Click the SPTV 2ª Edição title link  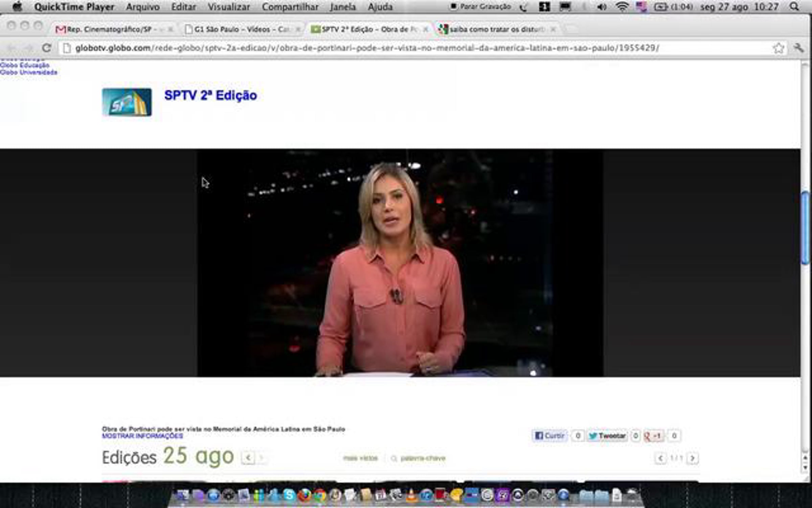point(210,96)
